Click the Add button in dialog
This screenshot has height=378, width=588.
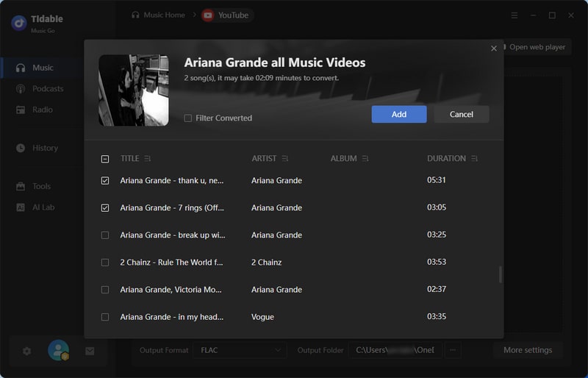(x=399, y=114)
